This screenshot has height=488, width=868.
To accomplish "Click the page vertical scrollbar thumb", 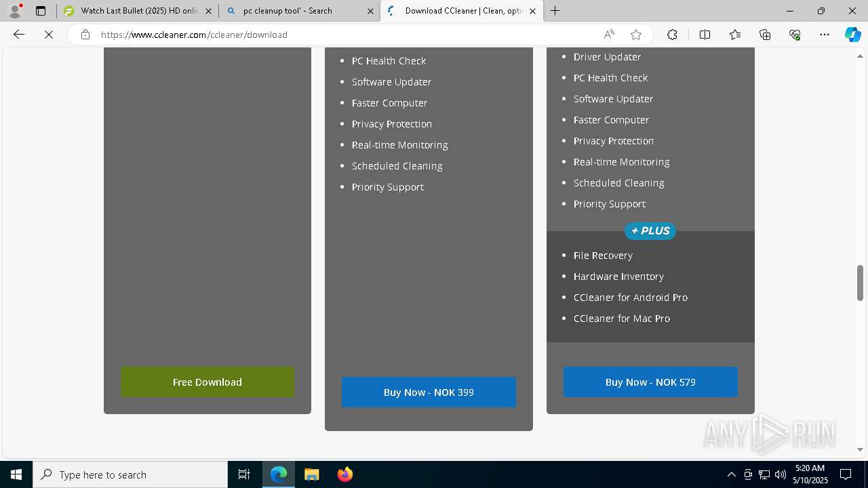I will coord(860,283).
